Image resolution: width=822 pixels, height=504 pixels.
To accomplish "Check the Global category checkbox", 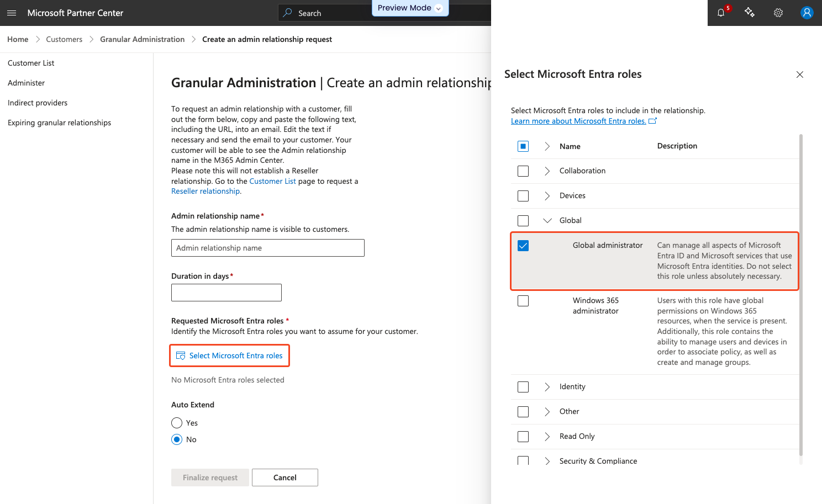I will pos(523,221).
